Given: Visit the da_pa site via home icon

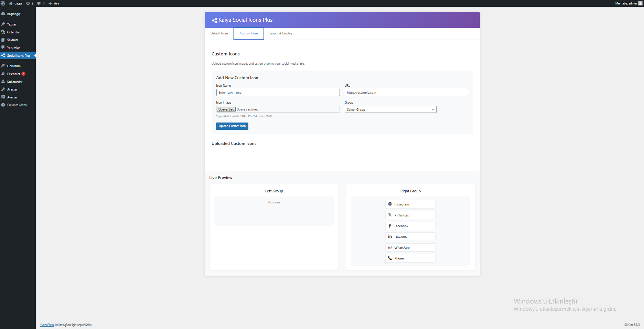Looking at the screenshot, I should [11, 3].
